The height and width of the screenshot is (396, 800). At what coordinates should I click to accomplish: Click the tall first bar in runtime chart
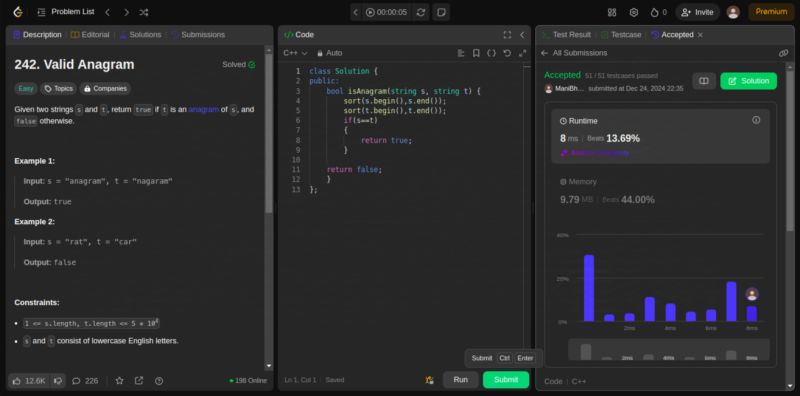pos(589,288)
